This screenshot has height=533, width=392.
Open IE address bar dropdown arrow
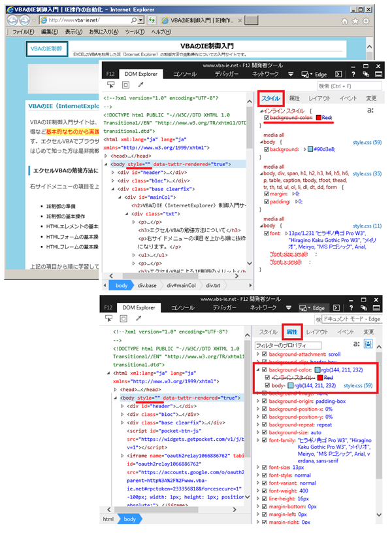click(141, 20)
